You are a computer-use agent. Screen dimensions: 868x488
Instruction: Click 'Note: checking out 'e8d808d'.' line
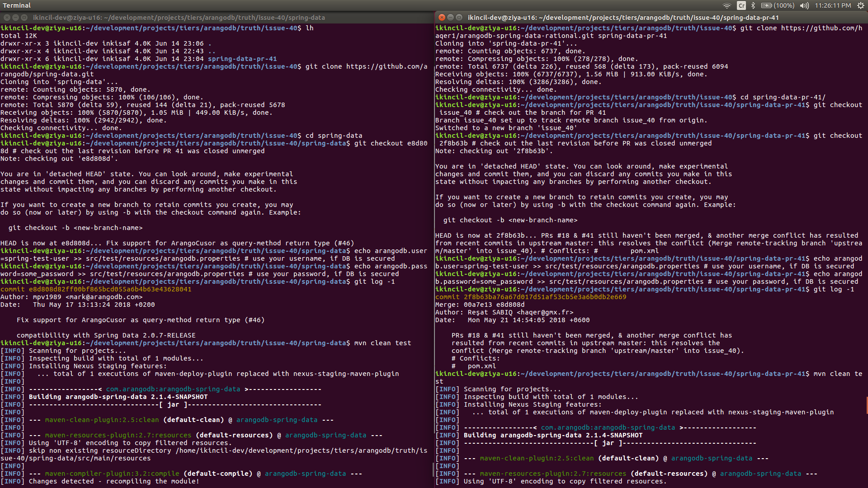coord(59,159)
